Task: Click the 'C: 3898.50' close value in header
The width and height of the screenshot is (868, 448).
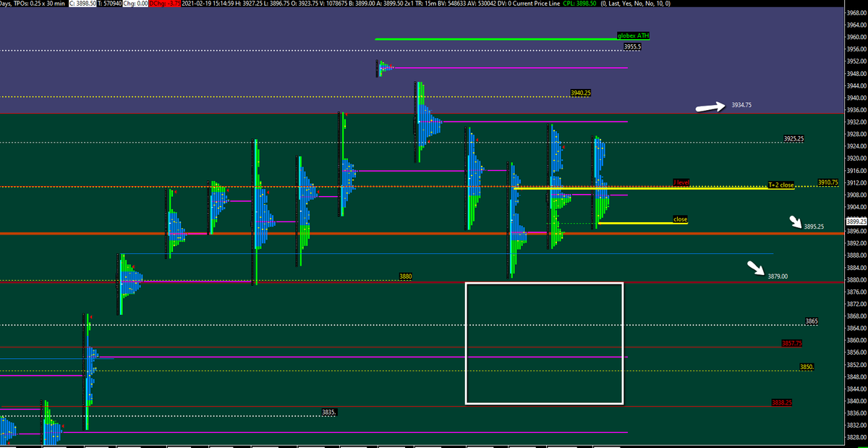Action: (x=82, y=4)
